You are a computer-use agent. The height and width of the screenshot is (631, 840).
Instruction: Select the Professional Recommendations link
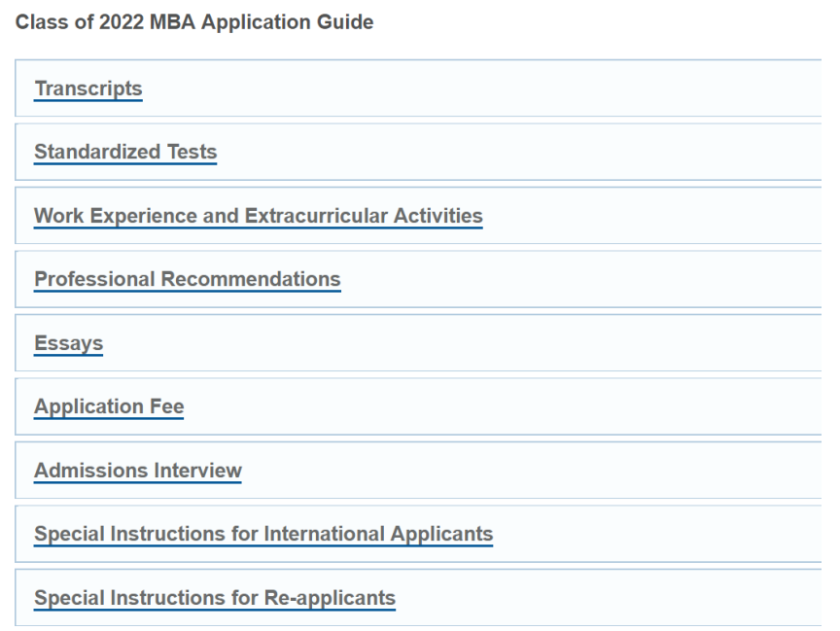[x=187, y=279]
